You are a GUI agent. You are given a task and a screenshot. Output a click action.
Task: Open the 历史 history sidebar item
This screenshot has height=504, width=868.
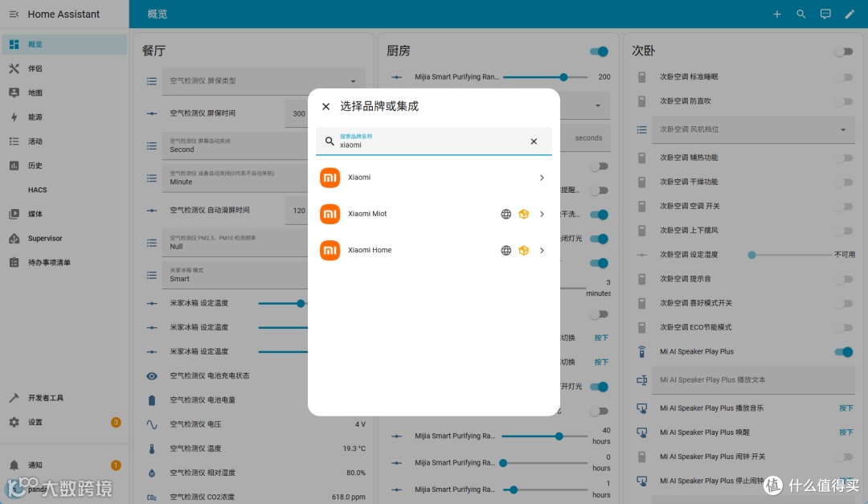click(64, 166)
